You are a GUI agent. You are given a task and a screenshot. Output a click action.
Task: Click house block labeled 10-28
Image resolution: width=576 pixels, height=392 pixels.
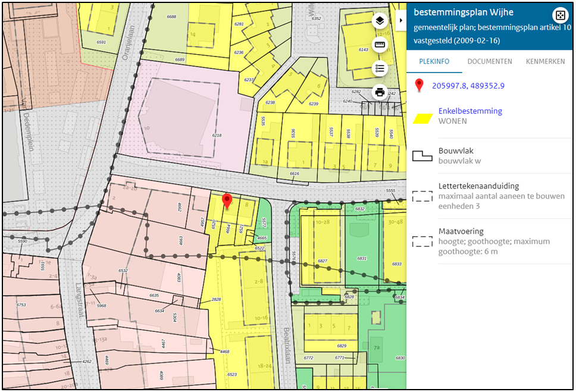coord(323,222)
